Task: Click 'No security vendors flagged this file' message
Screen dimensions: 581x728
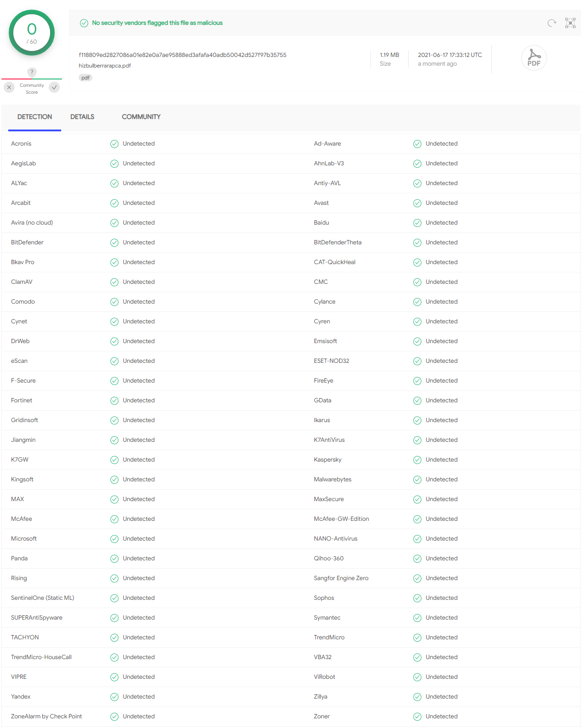Action: pos(157,23)
